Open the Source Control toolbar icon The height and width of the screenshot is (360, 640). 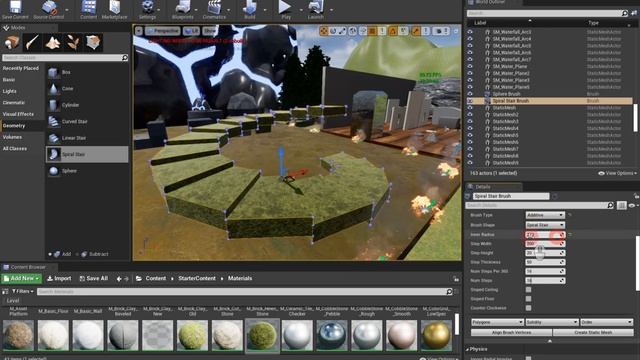pos(49,9)
